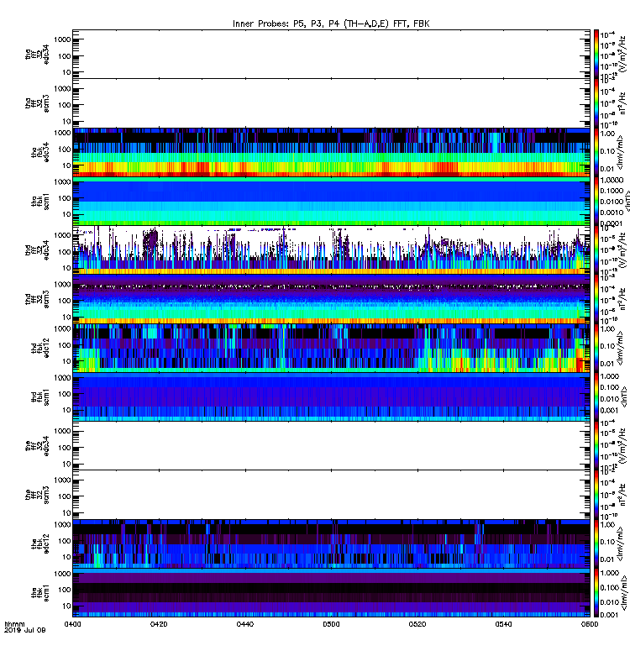
Task: Select the thd fff 32 scm3 spectrogram panel
Action: 331,299
